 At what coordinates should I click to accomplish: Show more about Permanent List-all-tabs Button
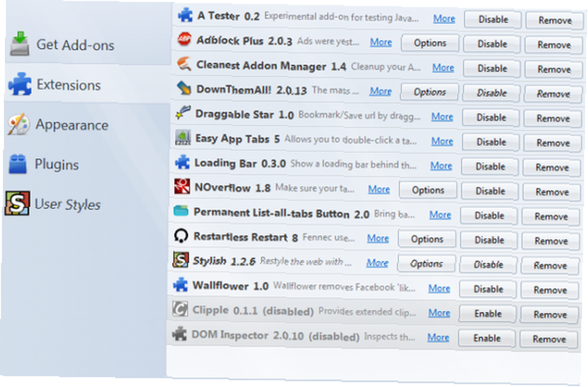pos(440,215)
